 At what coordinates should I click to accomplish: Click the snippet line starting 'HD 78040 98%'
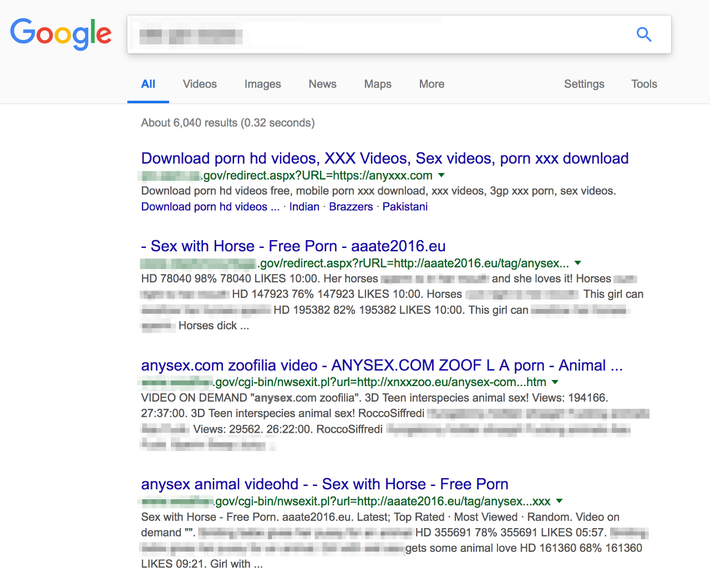[x=389, y=279]
